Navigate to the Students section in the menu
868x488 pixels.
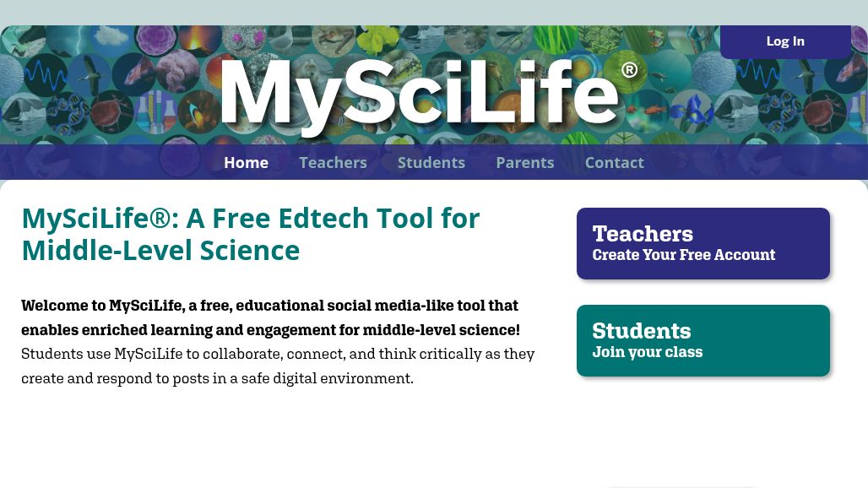pyautogui.click(x=431, y=162)
